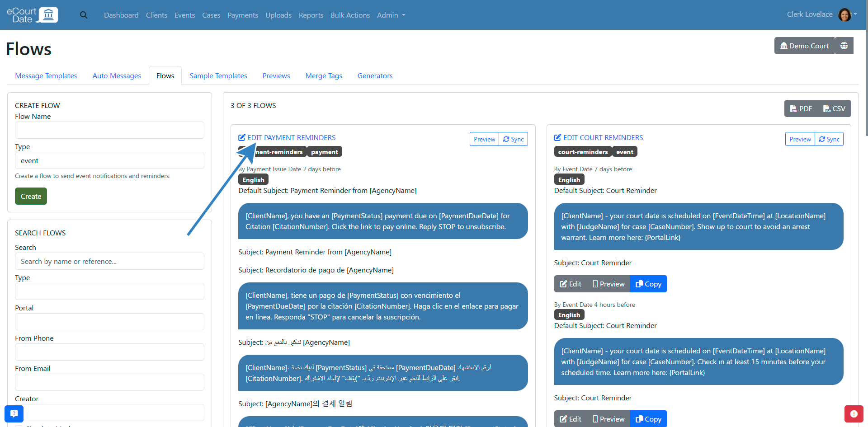Screen dimensions: 868x427
Task: Open the user menu caret
Action: coord(855,14)
